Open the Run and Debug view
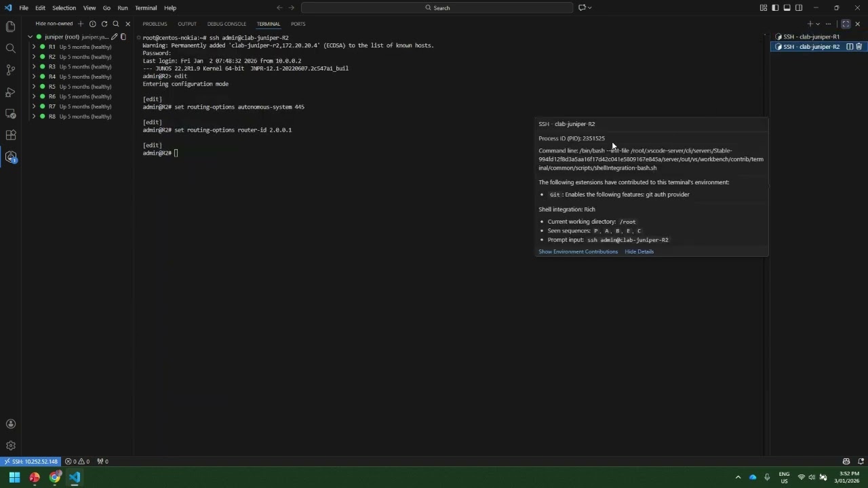 point(11,91)
